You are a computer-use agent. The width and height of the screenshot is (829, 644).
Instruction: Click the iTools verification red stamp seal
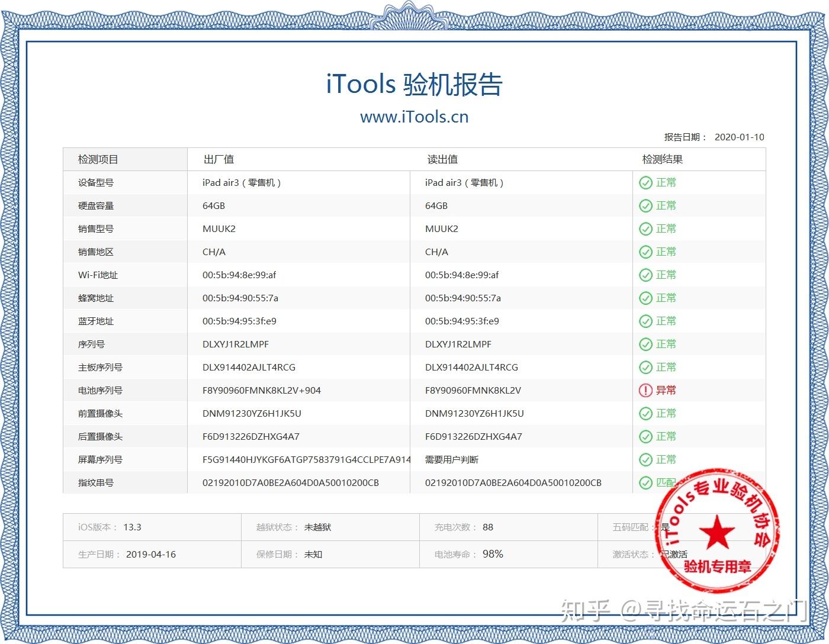(715, 536)
